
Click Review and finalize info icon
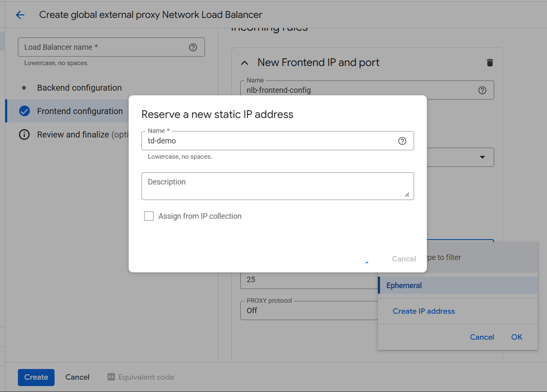tap(24, 135)
